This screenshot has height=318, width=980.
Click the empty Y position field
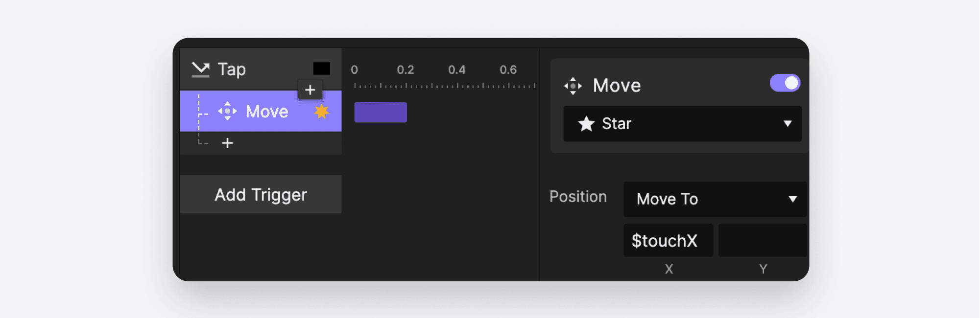[x=762, y=240]
